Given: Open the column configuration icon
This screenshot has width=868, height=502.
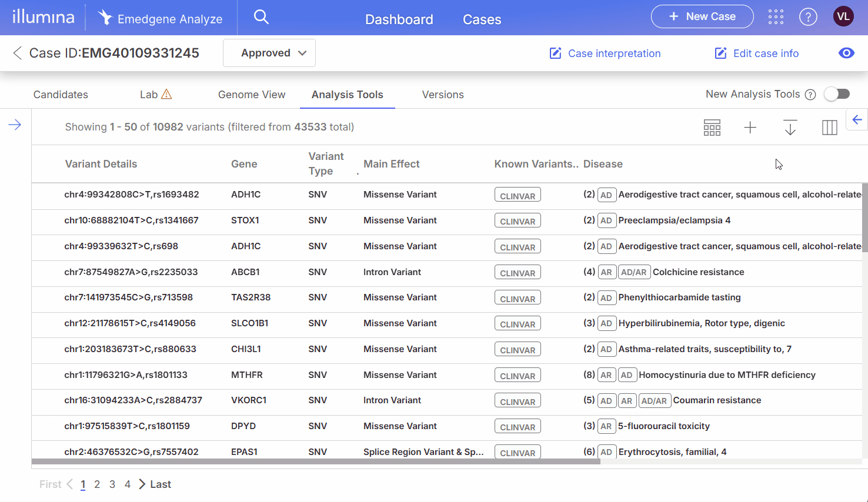Looking at the screenshot, I should tap(829, 128).
